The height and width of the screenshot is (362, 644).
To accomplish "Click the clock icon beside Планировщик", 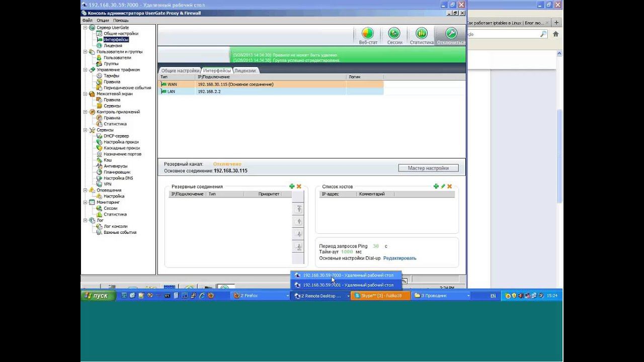I will 99,172.
